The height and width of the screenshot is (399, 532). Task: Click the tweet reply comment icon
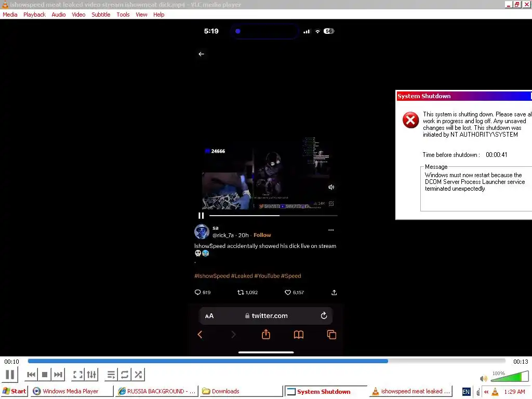coord(197,292)
